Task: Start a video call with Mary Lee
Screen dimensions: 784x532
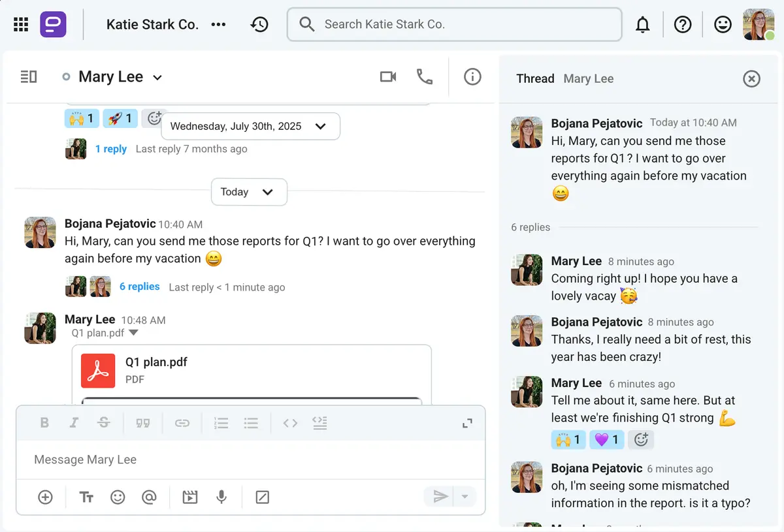Action: pyautogui.click(x=388, y=77)
